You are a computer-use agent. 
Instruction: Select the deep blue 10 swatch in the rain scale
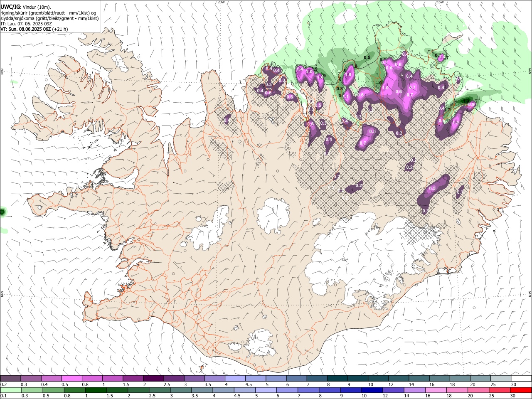(371, 390)
